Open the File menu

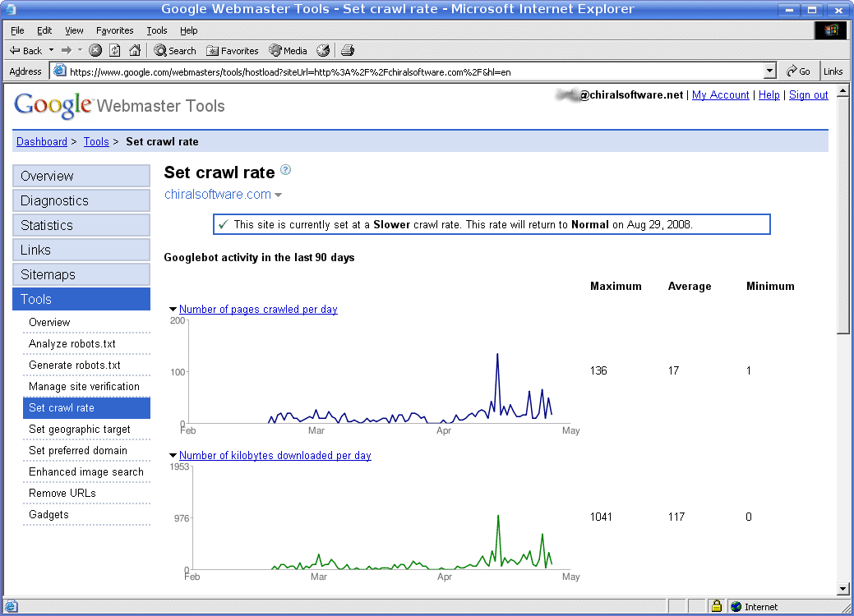[x=17, y=30]
